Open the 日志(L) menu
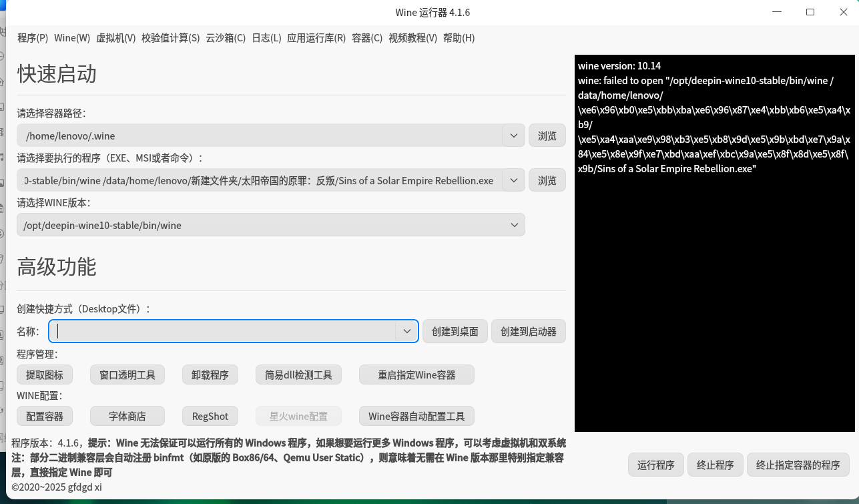 pyautogui.click(x=266, y=38)
